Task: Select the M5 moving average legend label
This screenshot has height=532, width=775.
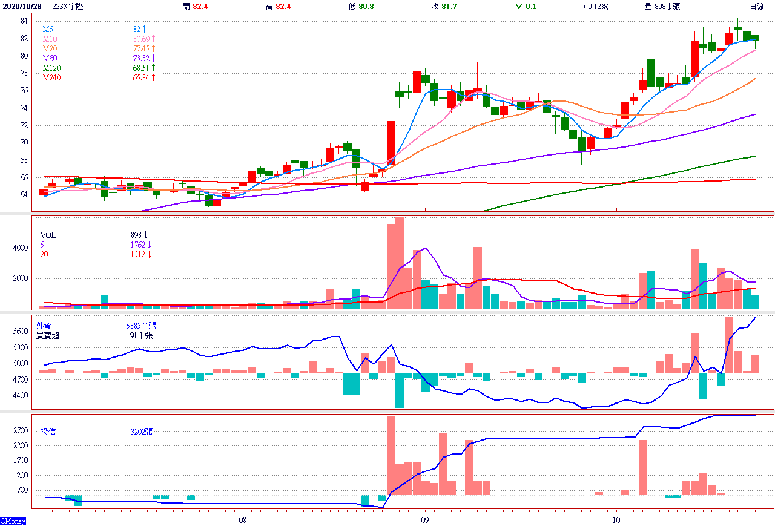Action: pos(48,29)
